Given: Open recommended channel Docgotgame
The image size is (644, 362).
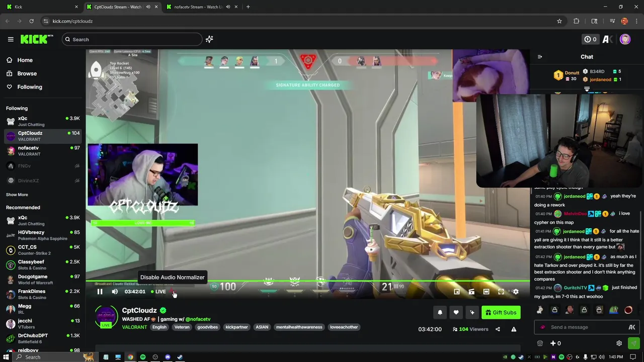Looking at the screenshot, I should pyautogui.click(x=43, y=280).
